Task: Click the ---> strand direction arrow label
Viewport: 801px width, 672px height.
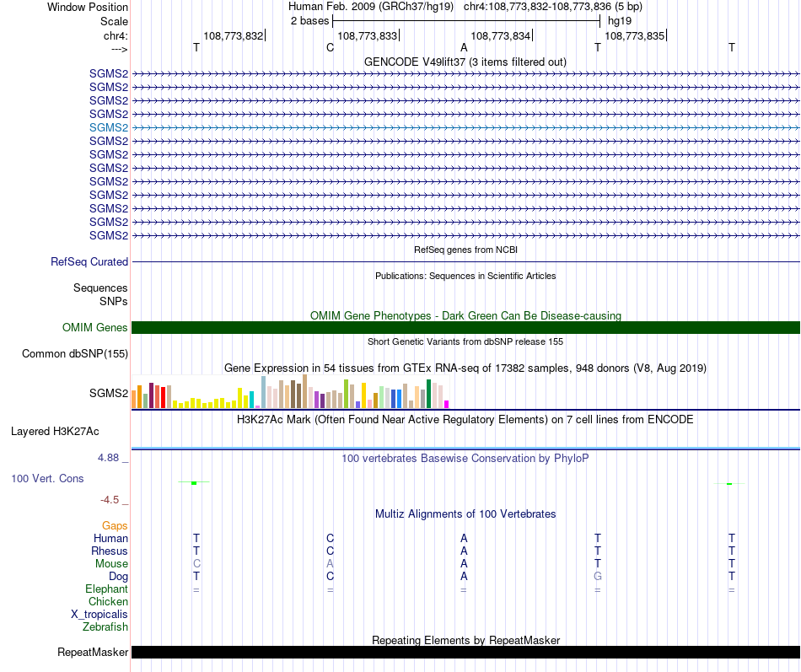Action: click(119, 49)
